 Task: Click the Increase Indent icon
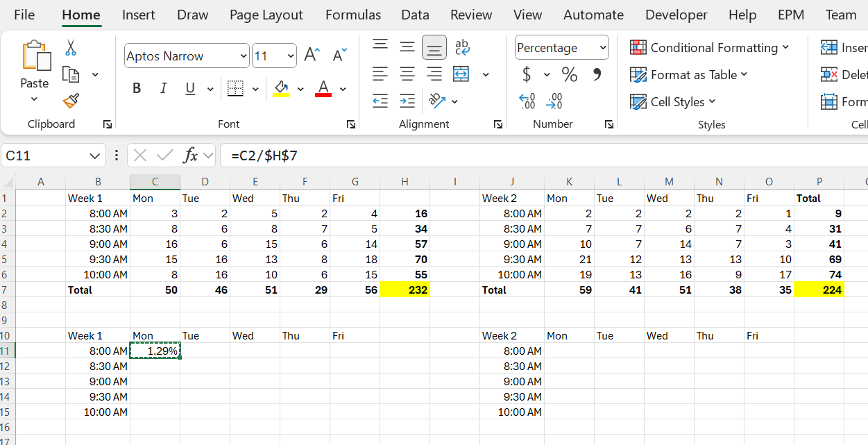407,101
